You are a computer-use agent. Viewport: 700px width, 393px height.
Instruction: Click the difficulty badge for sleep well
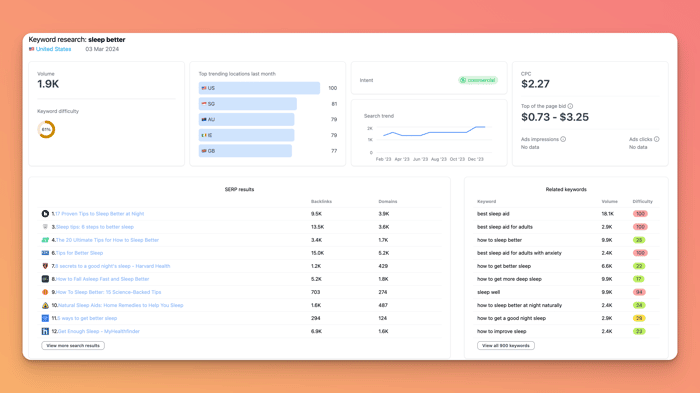(x=639, y=292)
